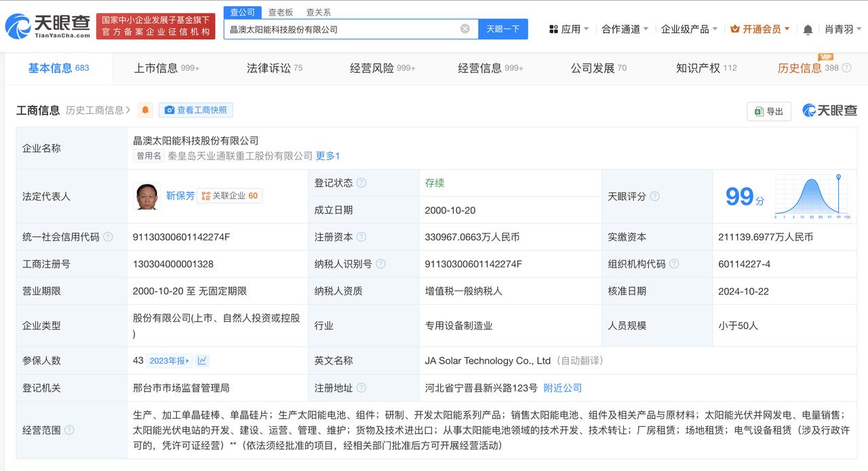Open legal representative 靳保芳 link
The width and height of the screenshot is (868, 471).
pyautogui.click(x=180, y=195)
